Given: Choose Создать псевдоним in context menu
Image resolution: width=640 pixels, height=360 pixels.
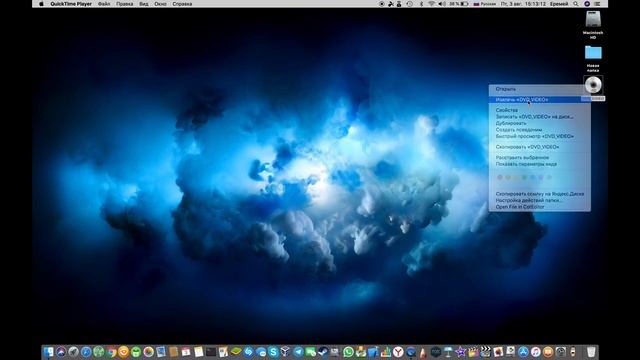Looking at the screenshot, I should [540, 130].
